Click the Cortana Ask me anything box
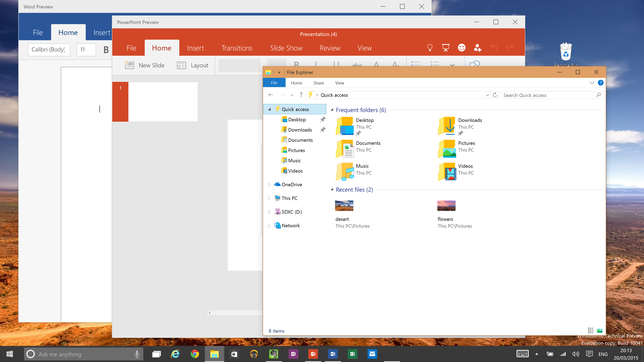The width and height of the screenshot is (644, 362). click(x=84, y=354)
